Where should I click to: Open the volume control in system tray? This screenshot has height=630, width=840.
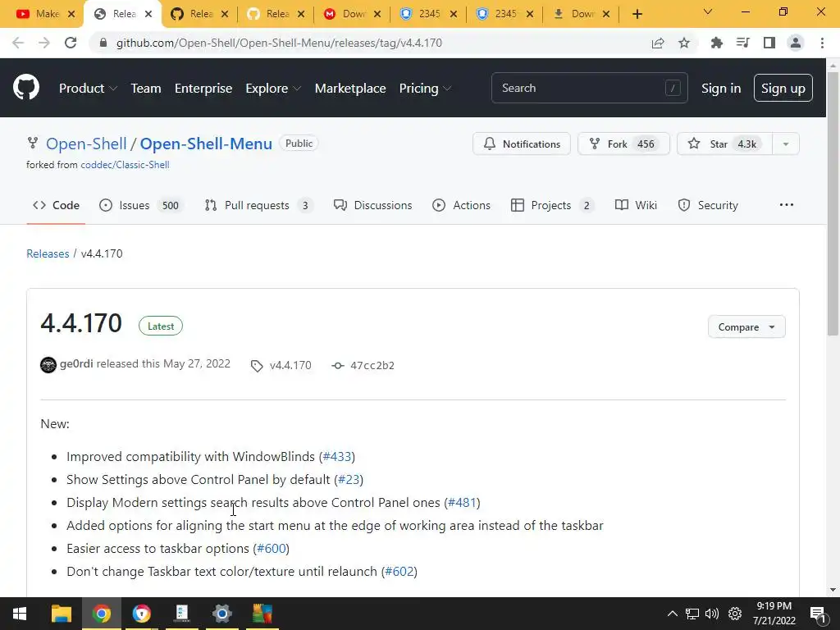tap(712, 614)
